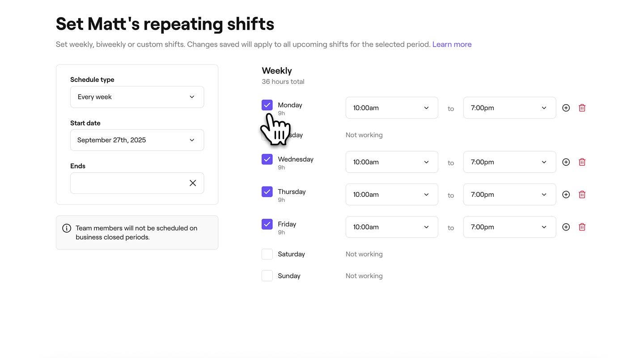Remove the Thursday shift with trash icon
The image size is (644, 358).
click(582, 195)
